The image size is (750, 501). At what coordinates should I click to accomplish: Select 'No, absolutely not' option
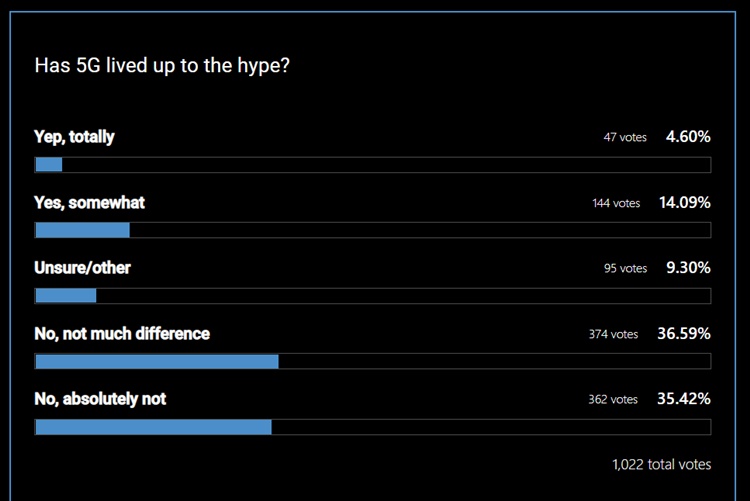click(x=100, y=399)
